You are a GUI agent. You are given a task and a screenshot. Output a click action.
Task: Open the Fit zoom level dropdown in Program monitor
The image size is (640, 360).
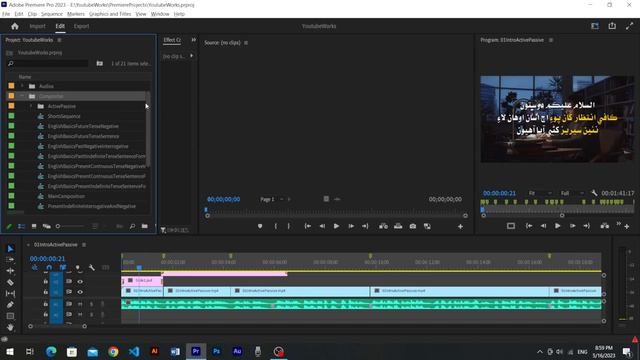(540, 193)
